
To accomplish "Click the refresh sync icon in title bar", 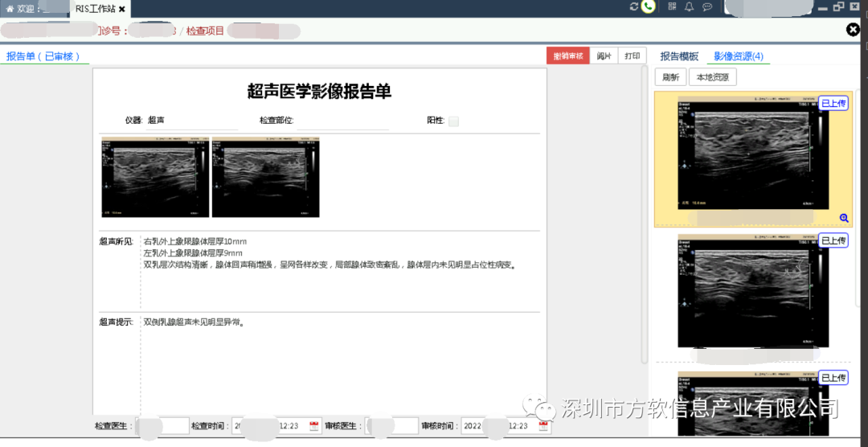I will click(634, 6).
